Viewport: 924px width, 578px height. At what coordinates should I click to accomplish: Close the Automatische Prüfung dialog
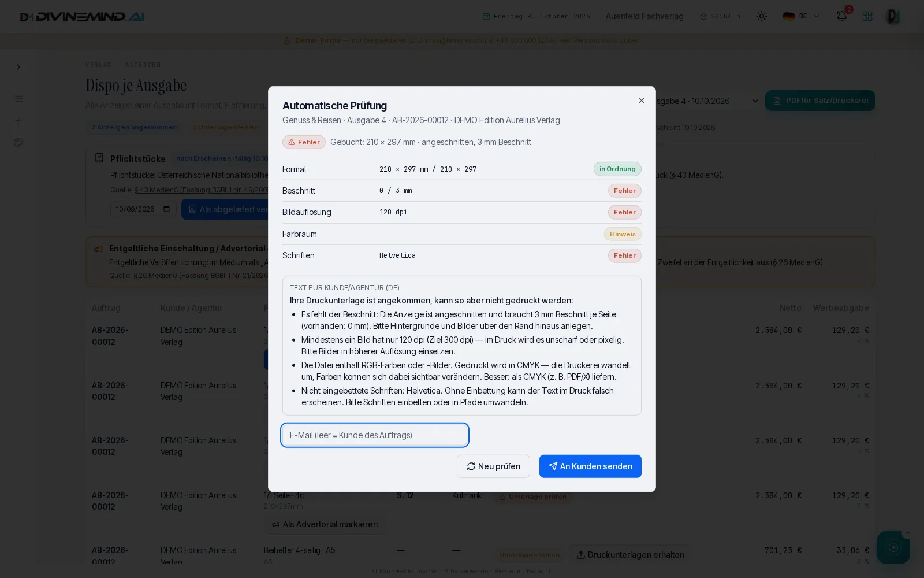click(x=641, y=101)
